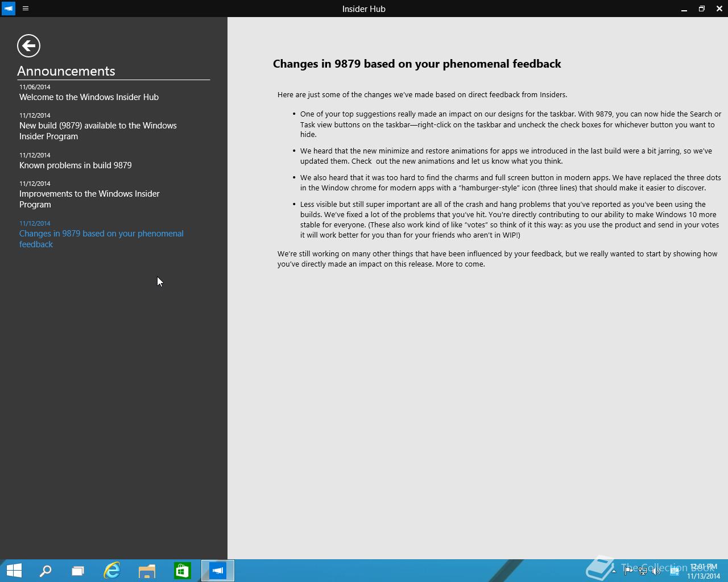728x582 pixels.
Task: Open the Windows Start button
Action: coord(14,571)
